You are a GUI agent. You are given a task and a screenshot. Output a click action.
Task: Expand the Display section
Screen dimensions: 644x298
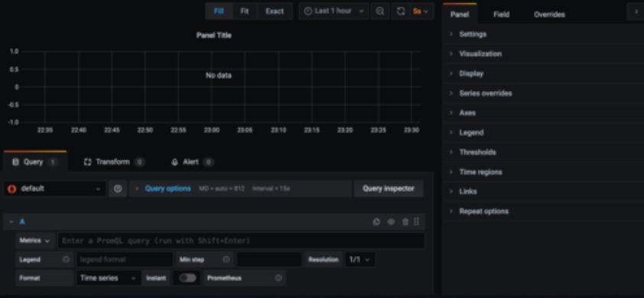tap(543, 73)
